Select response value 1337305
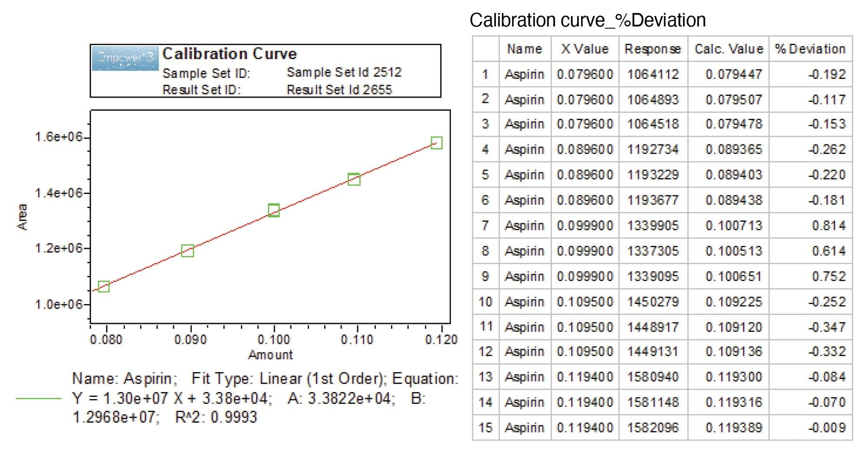Viewport: 868px width, 458px height. pos(653,251)
